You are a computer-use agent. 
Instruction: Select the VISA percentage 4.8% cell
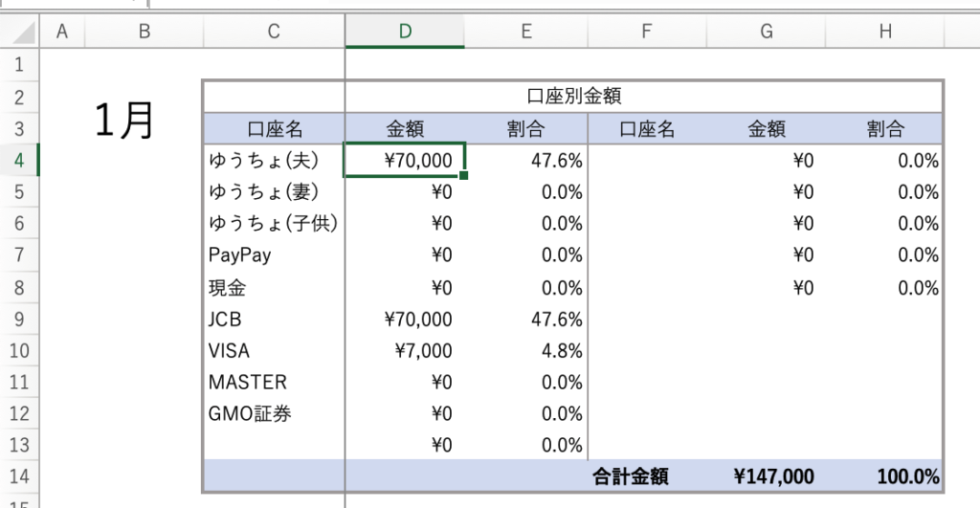pyautogui.click(x=526, y=350)
